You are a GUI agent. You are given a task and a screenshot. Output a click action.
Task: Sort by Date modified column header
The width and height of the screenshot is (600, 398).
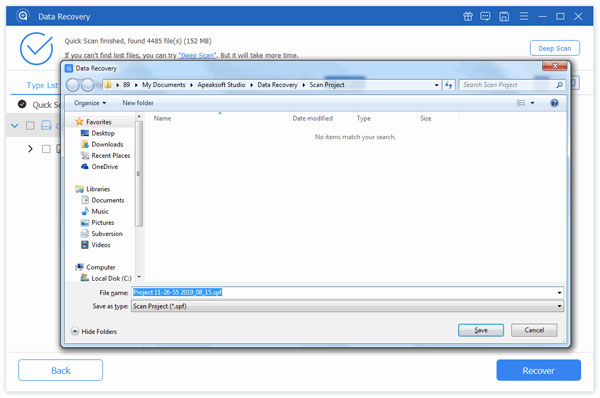tap(312, 119)
